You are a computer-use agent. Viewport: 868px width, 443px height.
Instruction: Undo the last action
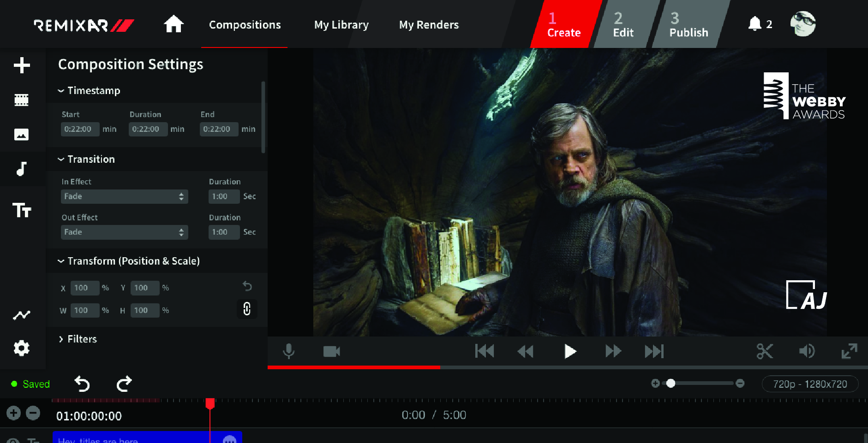(x=82, y=384)
